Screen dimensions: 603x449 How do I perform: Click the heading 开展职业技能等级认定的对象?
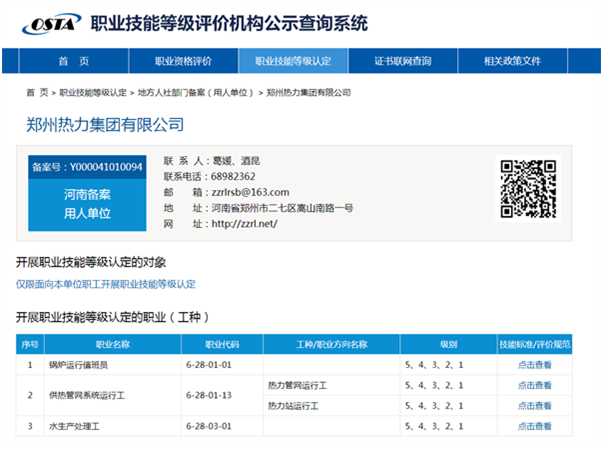(x=91, y=263)
